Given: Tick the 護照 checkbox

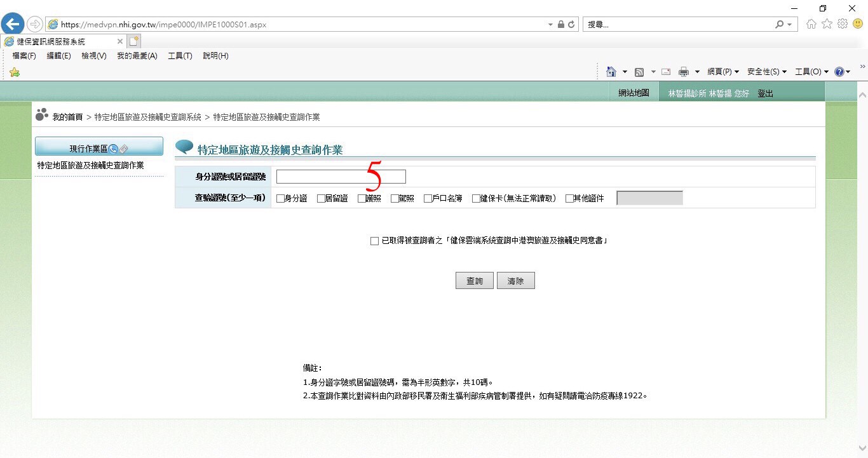Looking at the screenshot, I should [x=362, y=198].
